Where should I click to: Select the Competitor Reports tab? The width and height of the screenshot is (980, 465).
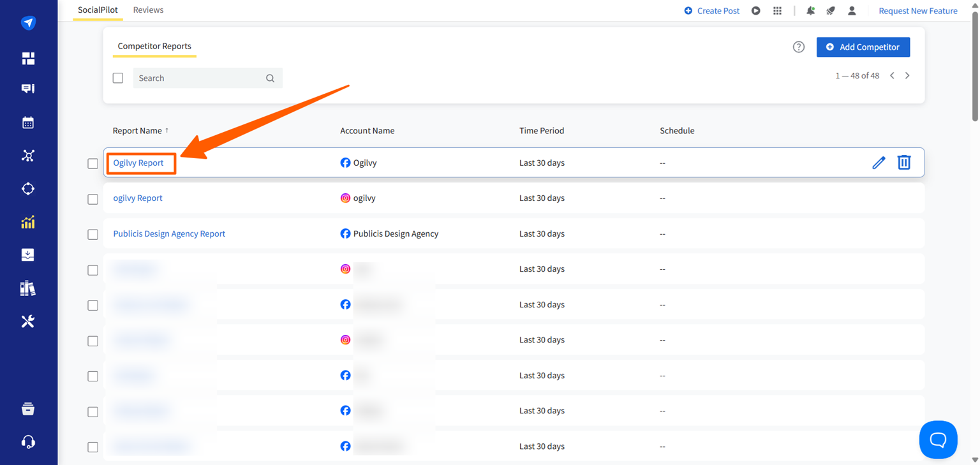(154, 47)
